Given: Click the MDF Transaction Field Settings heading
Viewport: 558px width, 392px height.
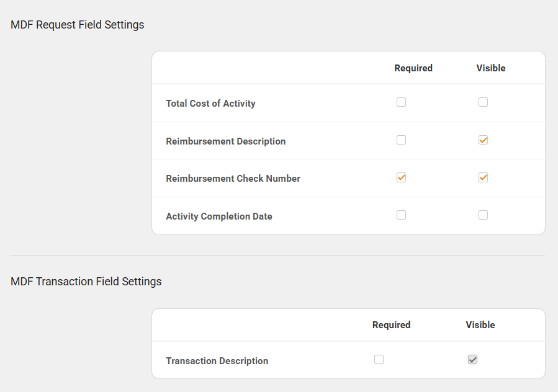Looking at the screenshot, I should [x=86, y=282].
